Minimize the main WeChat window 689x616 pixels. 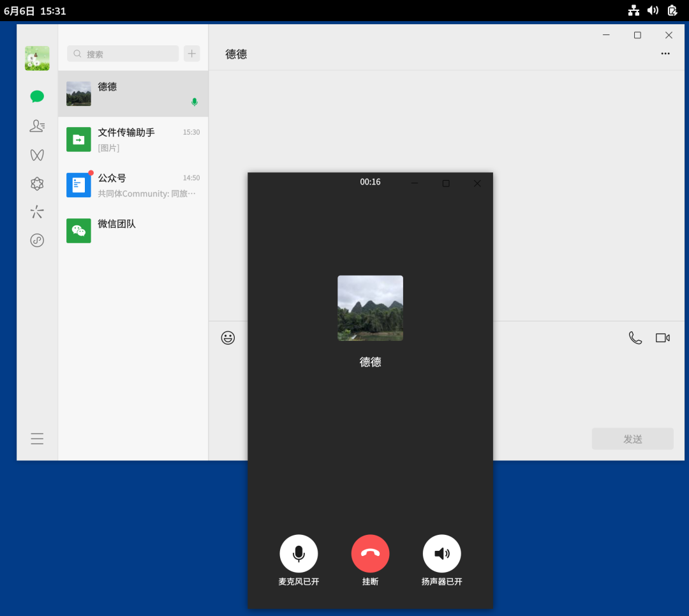point(606,34)
